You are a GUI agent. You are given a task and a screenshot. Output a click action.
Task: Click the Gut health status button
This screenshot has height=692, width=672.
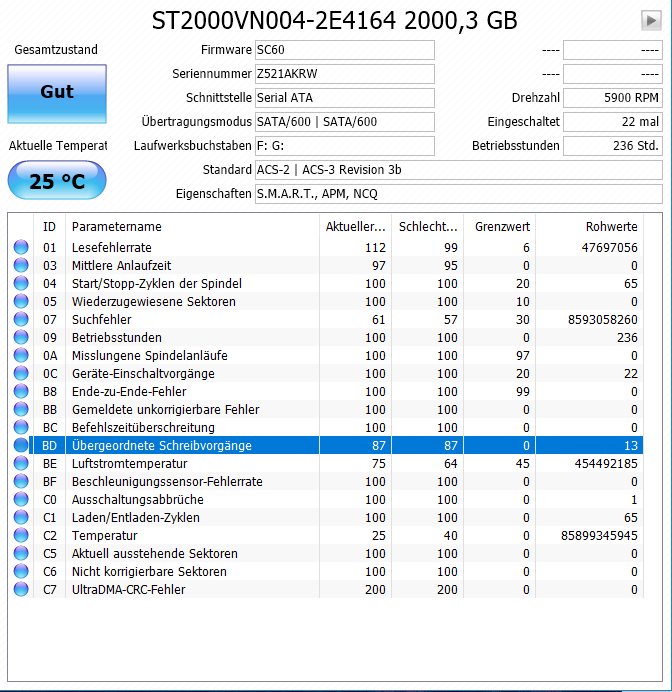tap(57, 94)
